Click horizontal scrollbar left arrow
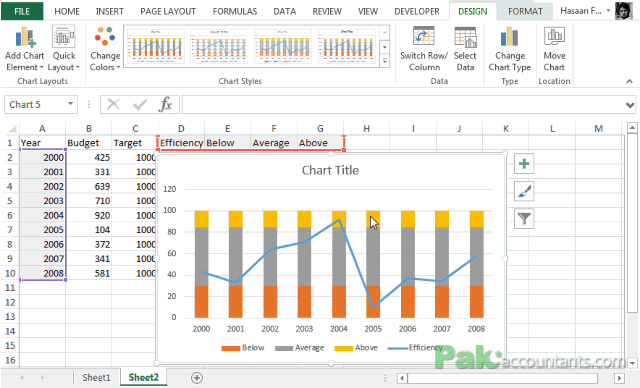This screenshot has width=640, height=388. pyautogui.click(x=402, y=378)
